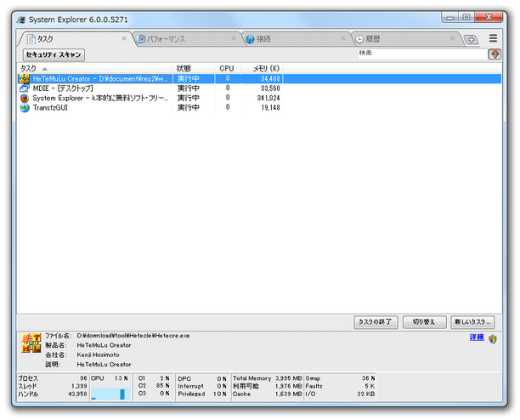Image resolution: width=520 pixels, height=420 pixels.
Task: Click the Swap 36 % status entry
Action: [340, 378]
